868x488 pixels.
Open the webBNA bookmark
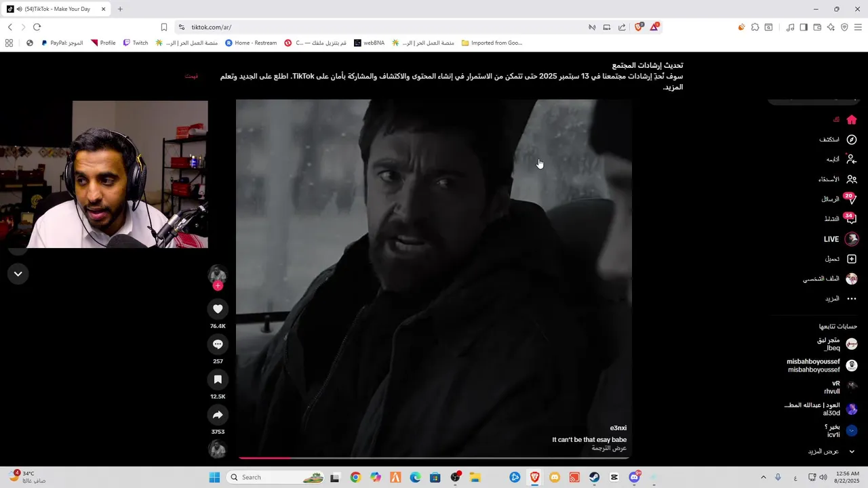(369, 43)
